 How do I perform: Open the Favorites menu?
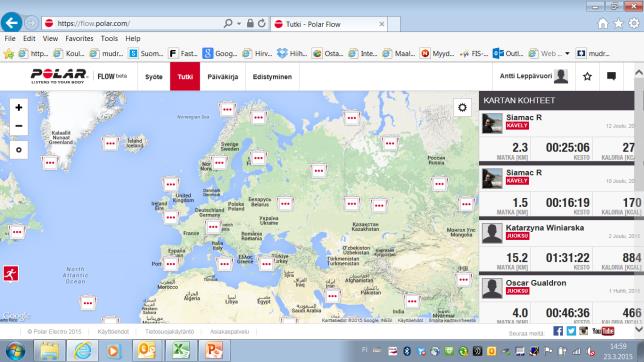(79, 39)
